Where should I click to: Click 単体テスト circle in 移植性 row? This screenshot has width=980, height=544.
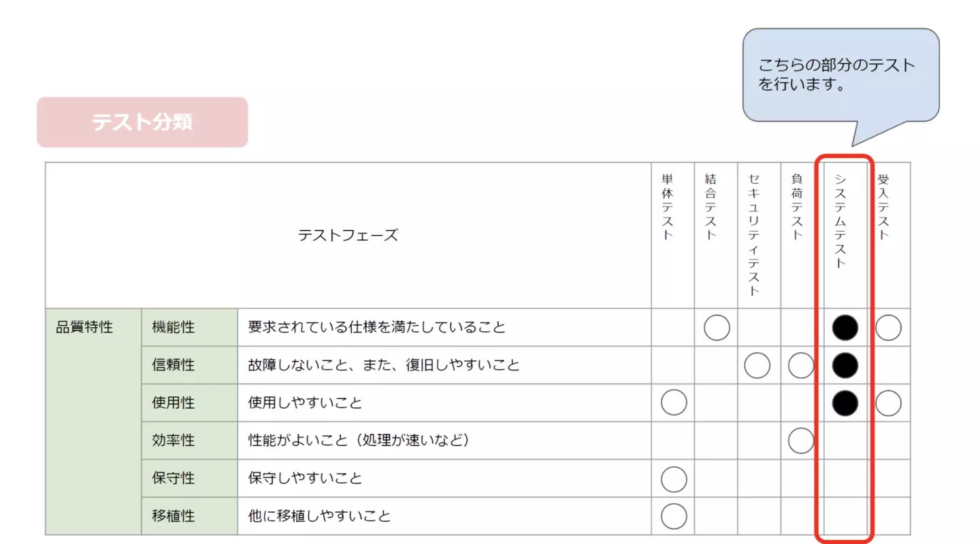(674, 516)
